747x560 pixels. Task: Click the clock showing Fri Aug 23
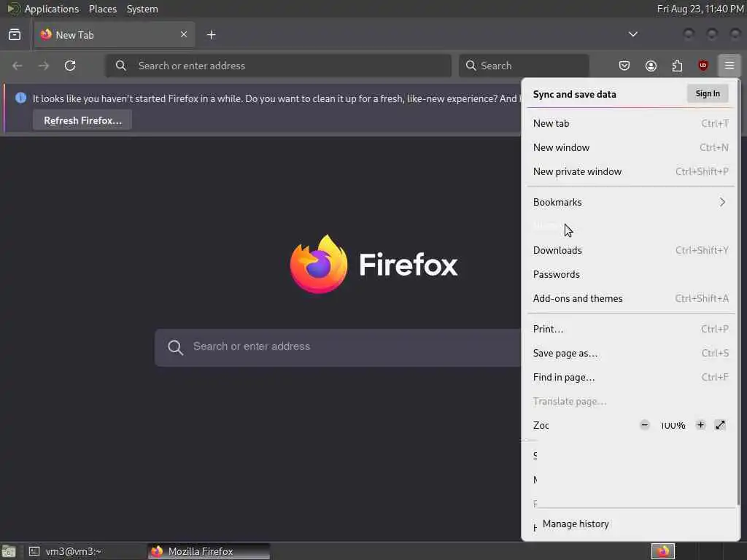pyautogui.click(x=700, y=9)
